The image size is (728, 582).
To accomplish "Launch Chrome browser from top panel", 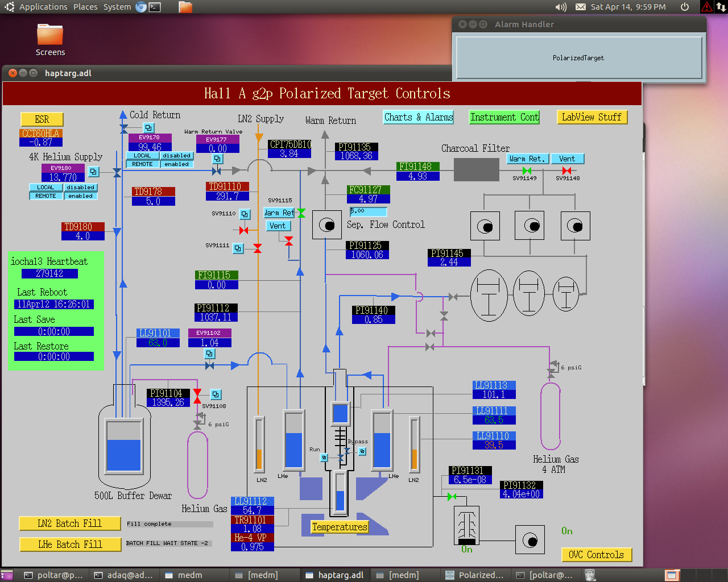I will coord(141,7).
